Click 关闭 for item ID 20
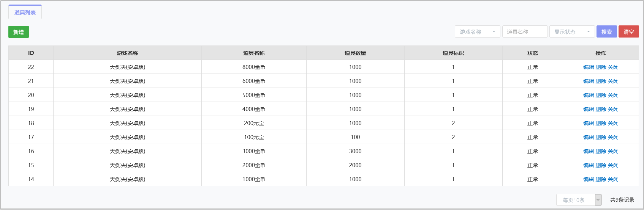Screen dimensions: 644x210 click(x=613, y=95)
